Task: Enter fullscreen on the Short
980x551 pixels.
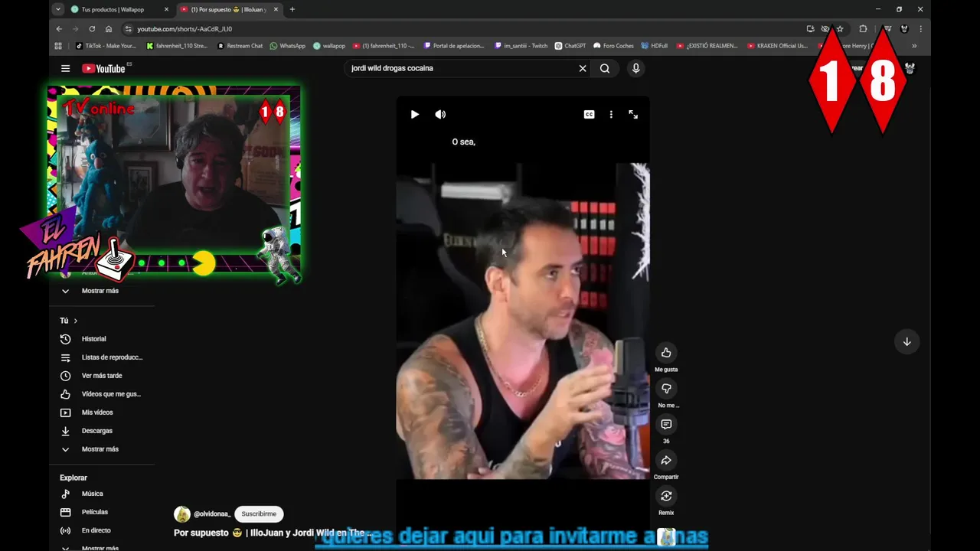Action: point(633,114)
